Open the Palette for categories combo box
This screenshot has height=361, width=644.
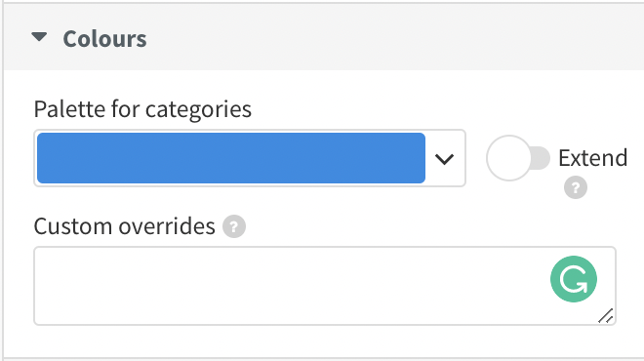[x=250, y=158]
